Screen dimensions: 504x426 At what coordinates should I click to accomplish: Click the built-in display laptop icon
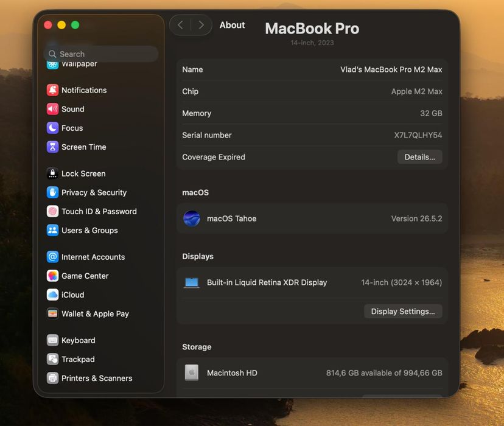(x=192, y=283)
